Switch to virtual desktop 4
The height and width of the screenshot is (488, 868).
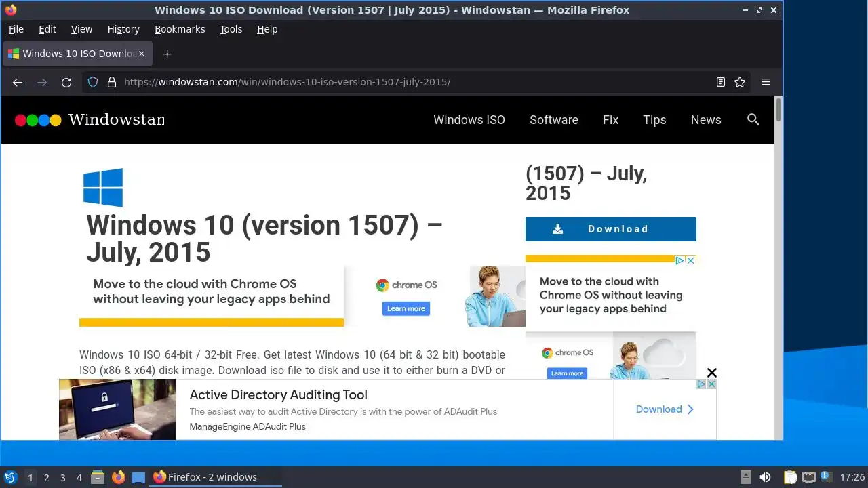pyautogui.click(x=79, y=478)
